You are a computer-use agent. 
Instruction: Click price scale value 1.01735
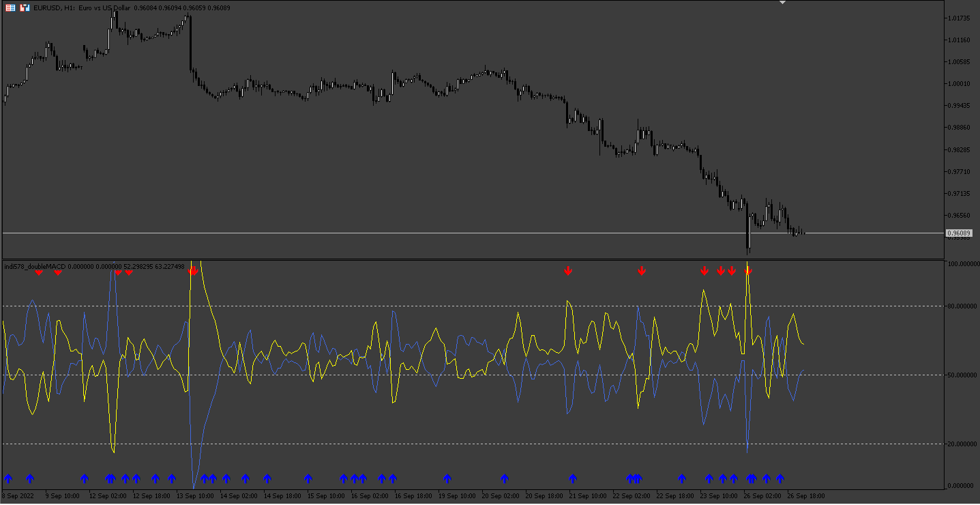(x=959, y=18)
